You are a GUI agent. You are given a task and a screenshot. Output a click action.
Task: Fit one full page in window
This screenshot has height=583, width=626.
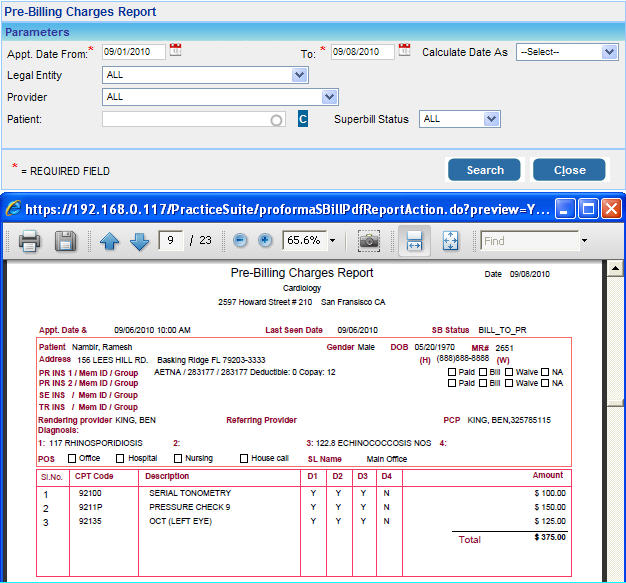pyautogui.click(x=450, y=241)
